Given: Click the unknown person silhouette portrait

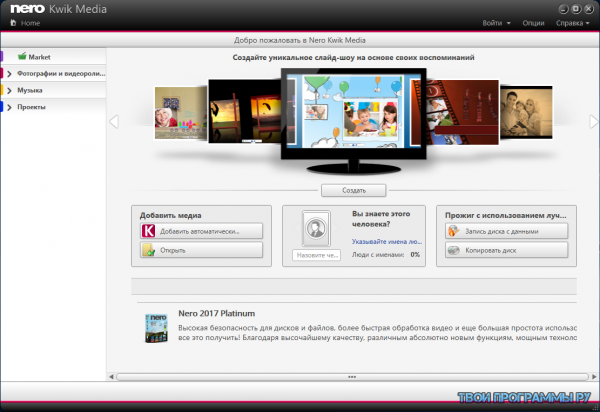Looking at the screenshot, I should point(316,228).
